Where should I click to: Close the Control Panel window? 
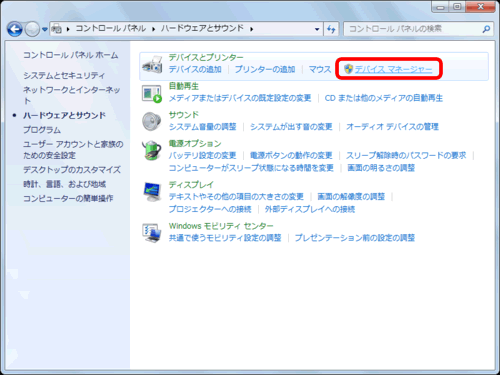480,7
